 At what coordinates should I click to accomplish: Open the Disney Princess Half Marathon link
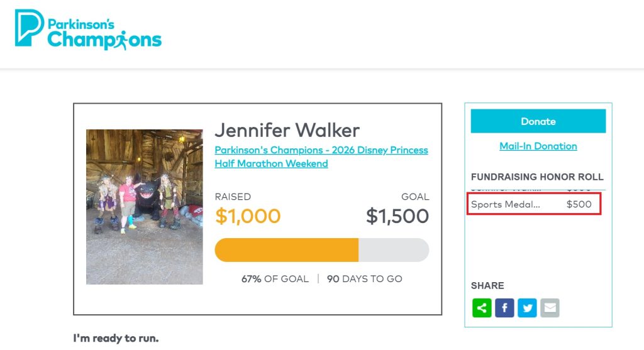[x=321, y=156]
